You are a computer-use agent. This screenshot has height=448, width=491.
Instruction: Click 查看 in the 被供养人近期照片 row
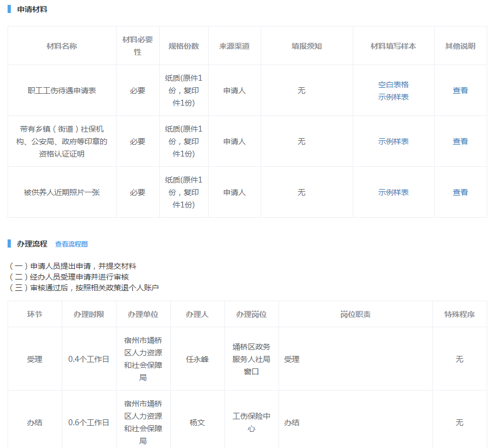tap(460, 192)
